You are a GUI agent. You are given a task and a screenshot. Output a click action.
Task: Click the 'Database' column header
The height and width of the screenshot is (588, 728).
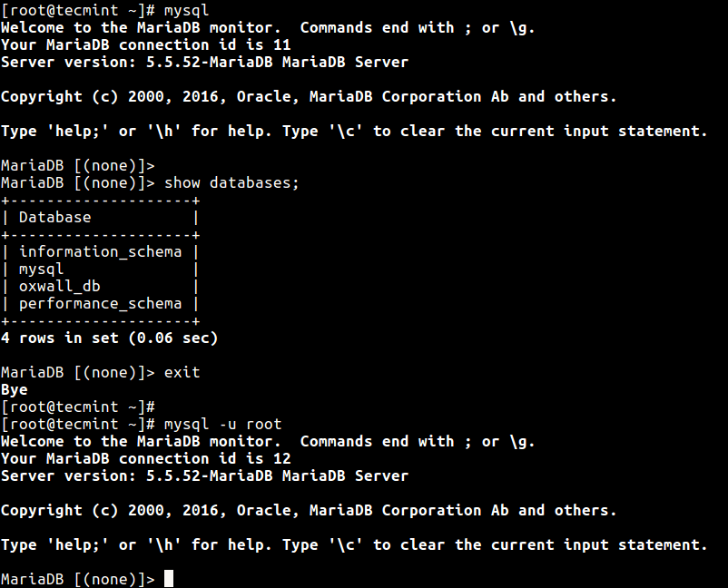(x=55, y=217)
